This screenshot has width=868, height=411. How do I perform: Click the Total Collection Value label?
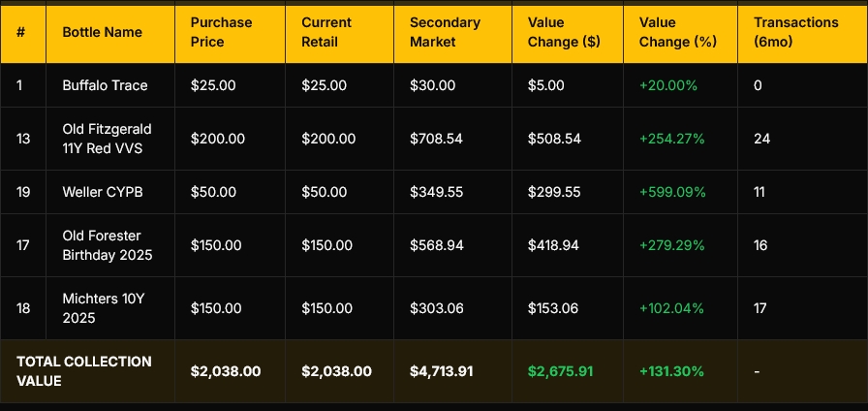[x=84, y=371]
